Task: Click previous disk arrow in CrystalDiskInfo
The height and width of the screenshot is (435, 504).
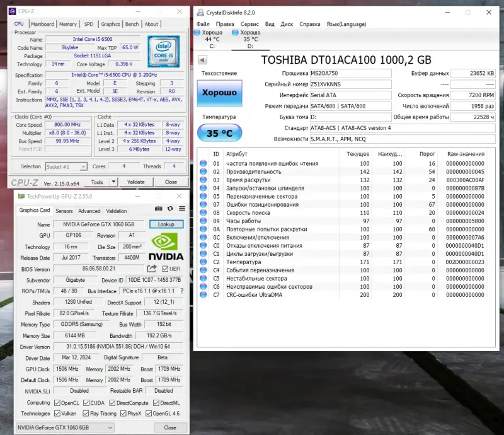Action: tap(202, 60)
